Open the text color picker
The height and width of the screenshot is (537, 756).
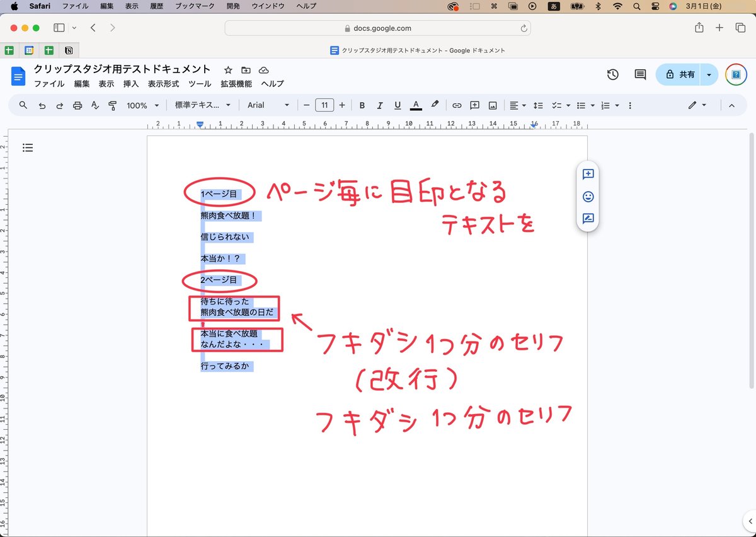point(416,105)
